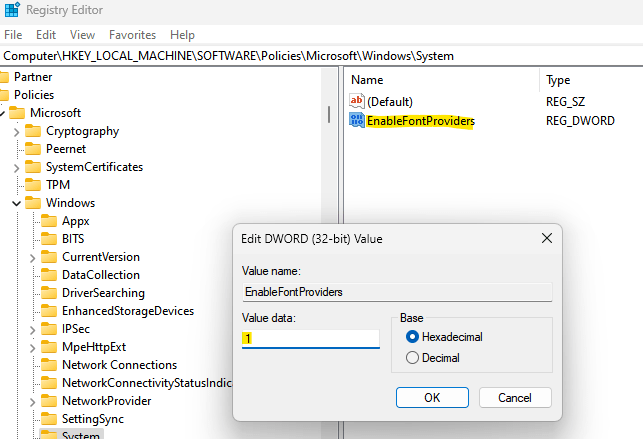Select the EnableFontProviders value name
Screen dimensions: 643x439
pos(421,121)
